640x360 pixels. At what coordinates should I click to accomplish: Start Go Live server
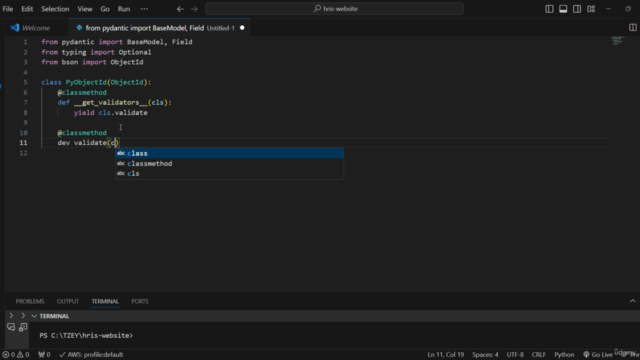pos(598,355)
